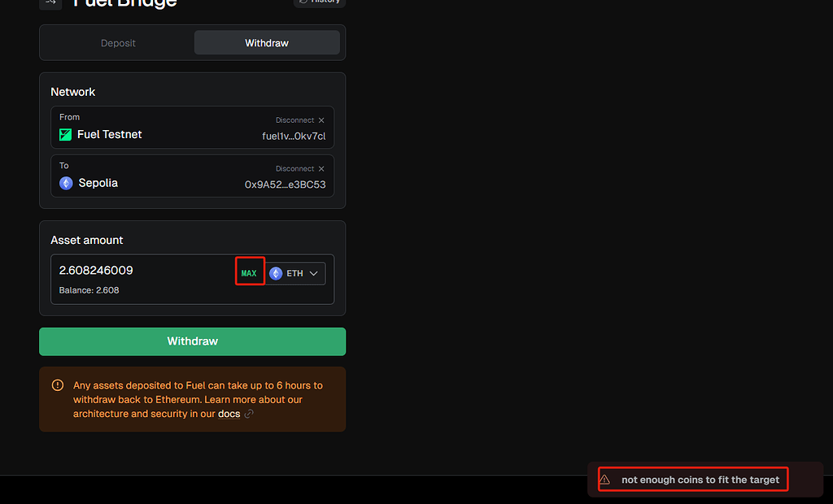Switch to the Deposit tab
This screenshot has width=833, height=504.
tap(118, 43)
